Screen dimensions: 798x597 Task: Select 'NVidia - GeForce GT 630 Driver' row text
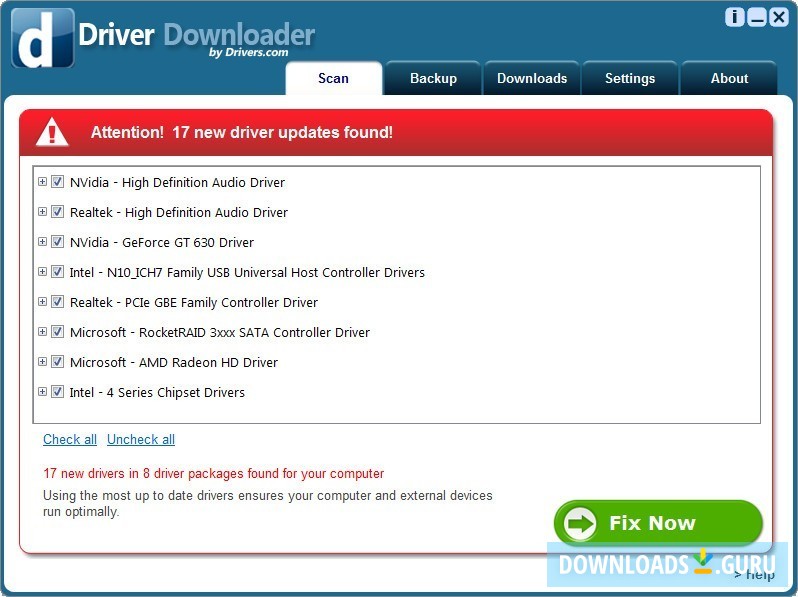point(162,242)
